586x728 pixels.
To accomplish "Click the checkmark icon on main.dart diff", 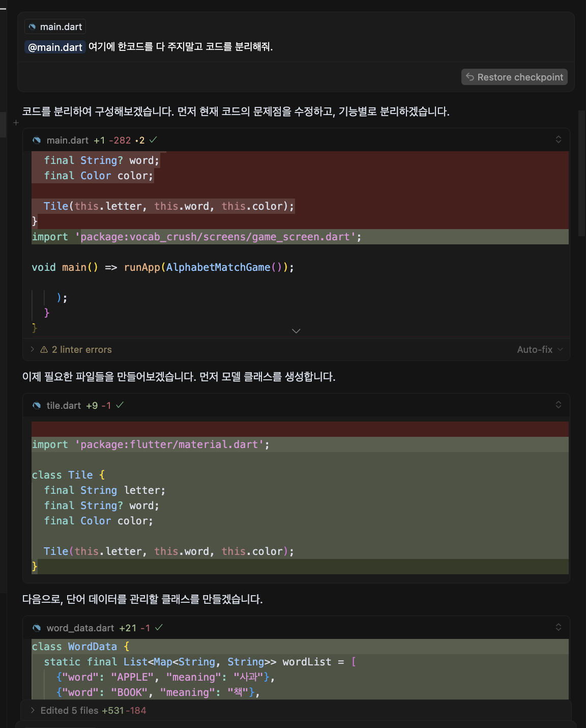I will [x=153, y=140].
